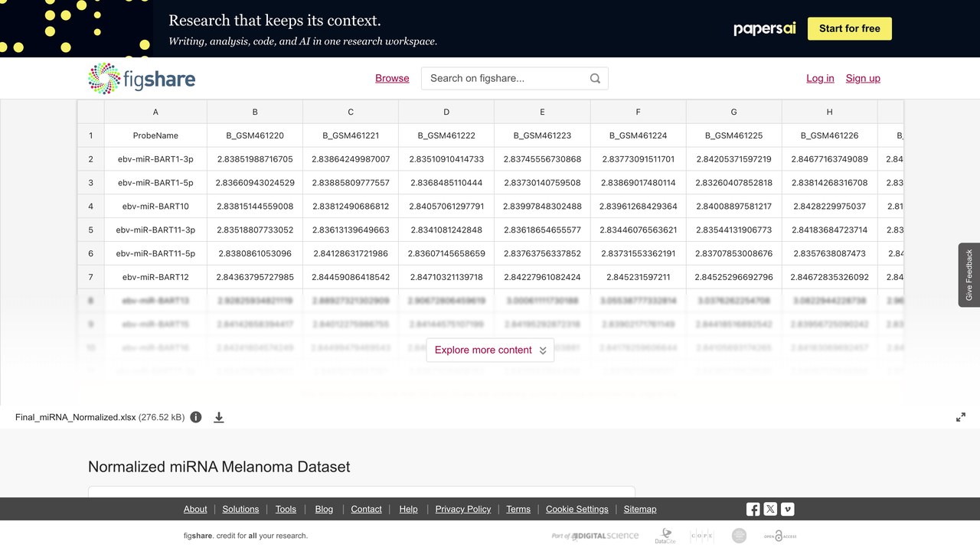Open file info icon beside Final_miRNA_Normalized.xlsx
This screenshot has width=980, height=551.
pyautogui.click(x=196, y=417)
